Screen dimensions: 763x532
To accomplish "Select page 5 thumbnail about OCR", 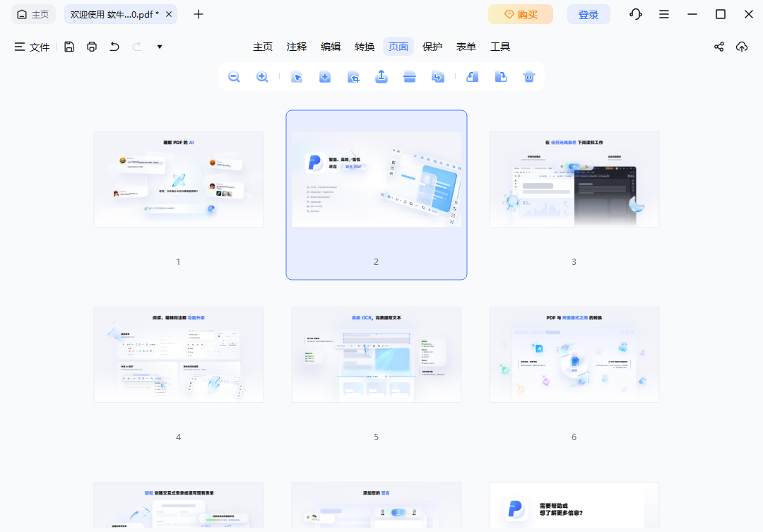I will 377,355.
